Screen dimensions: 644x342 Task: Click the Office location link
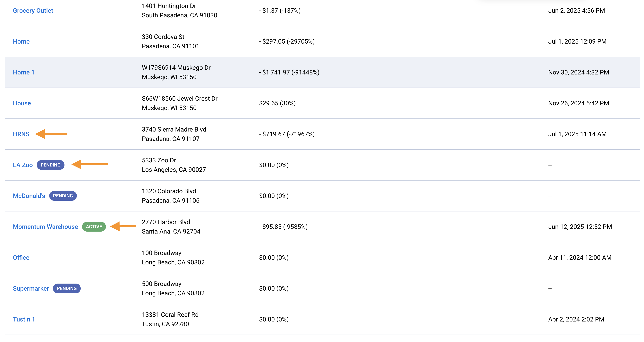(21, 258)
